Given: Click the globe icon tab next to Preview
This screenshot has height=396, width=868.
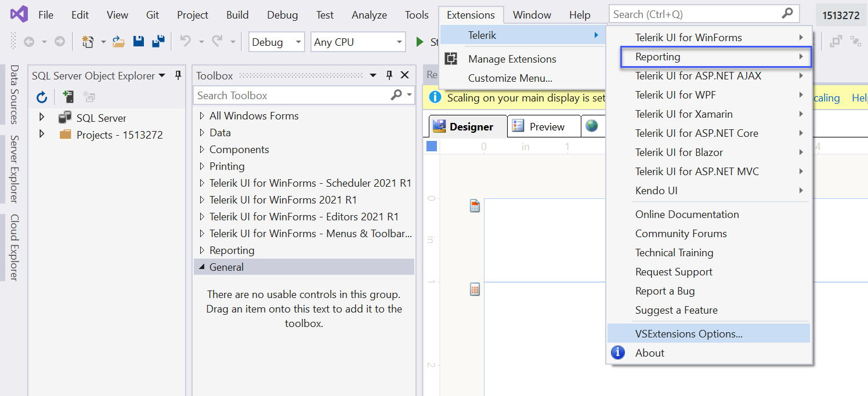Looking at the screenshot, I should (x=591, y=126).
